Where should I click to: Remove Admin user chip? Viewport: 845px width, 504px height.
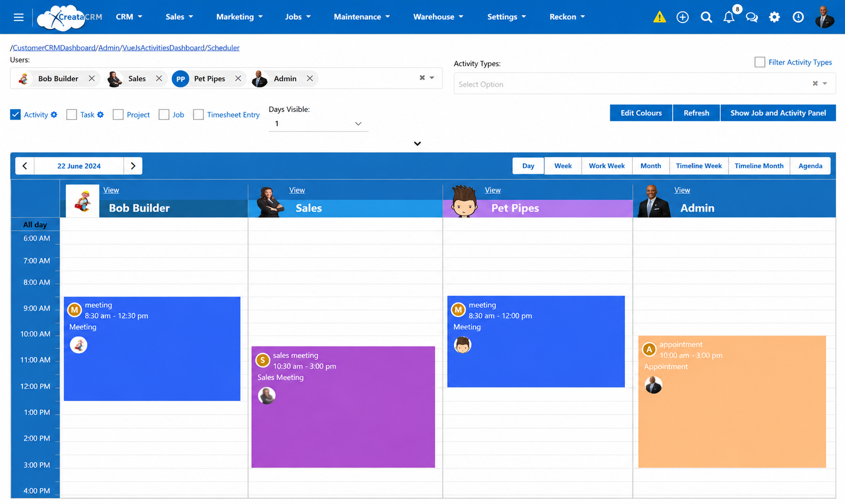tap(310, 79)
